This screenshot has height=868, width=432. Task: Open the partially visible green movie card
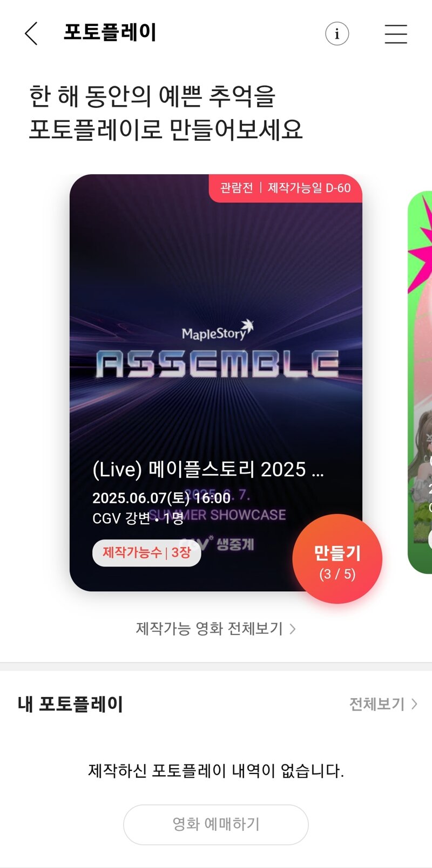(420, 382)
